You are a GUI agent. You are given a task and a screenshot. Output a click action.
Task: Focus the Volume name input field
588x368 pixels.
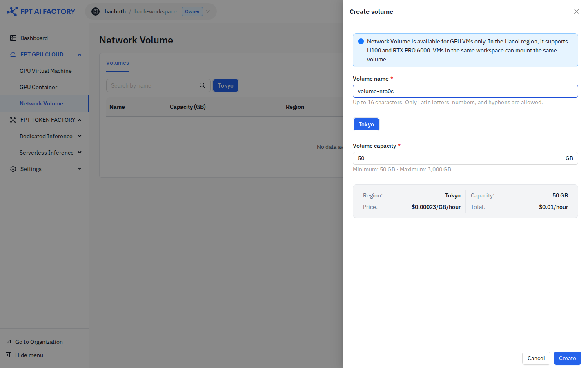(x=465, y=91)
